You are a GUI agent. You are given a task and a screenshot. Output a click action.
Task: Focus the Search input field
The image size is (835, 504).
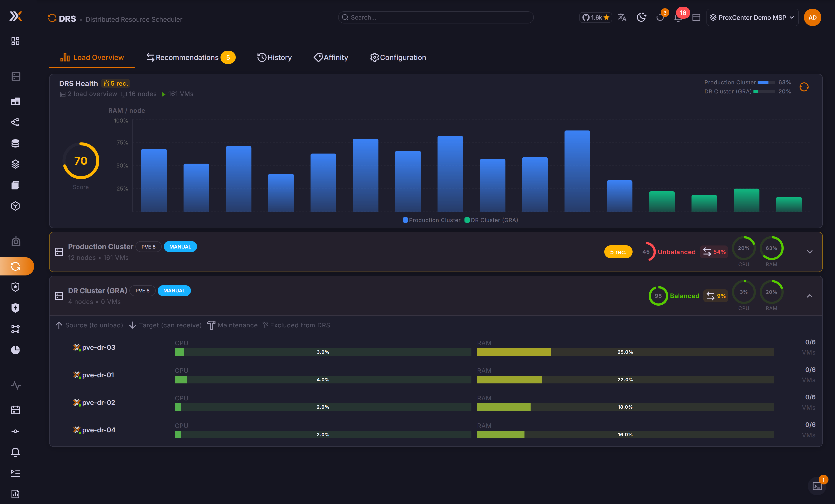coord(436,17)
